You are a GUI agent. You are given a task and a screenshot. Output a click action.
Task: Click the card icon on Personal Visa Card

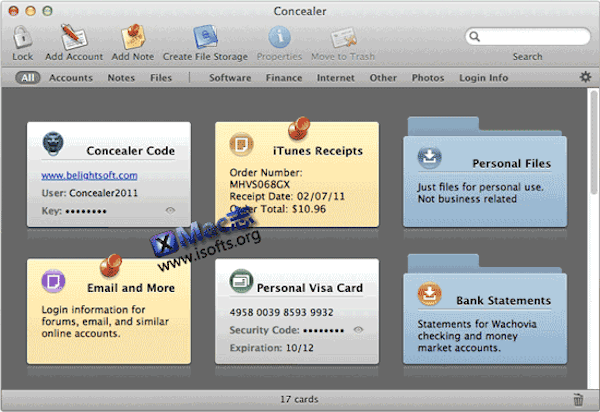click(x=241, y=281)
